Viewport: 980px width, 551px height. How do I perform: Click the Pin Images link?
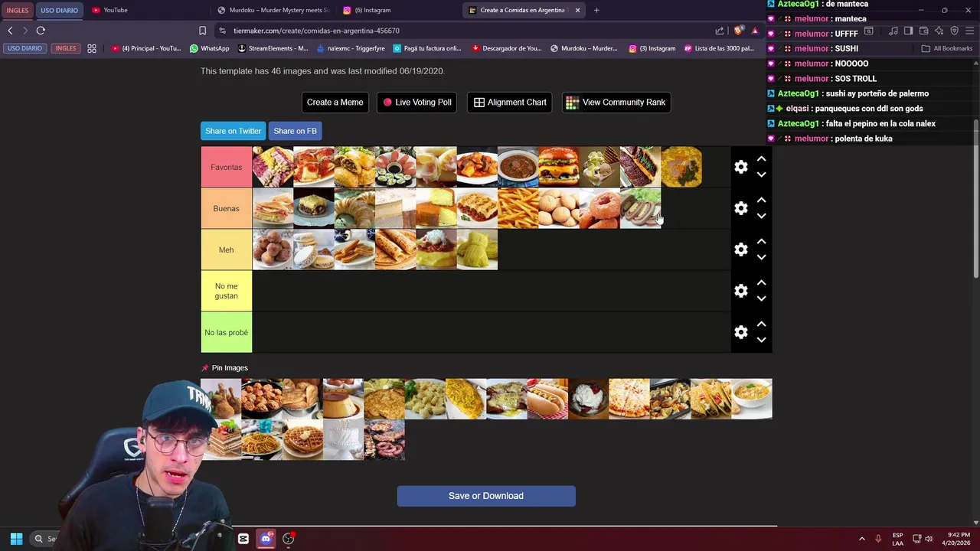(224, 368)
